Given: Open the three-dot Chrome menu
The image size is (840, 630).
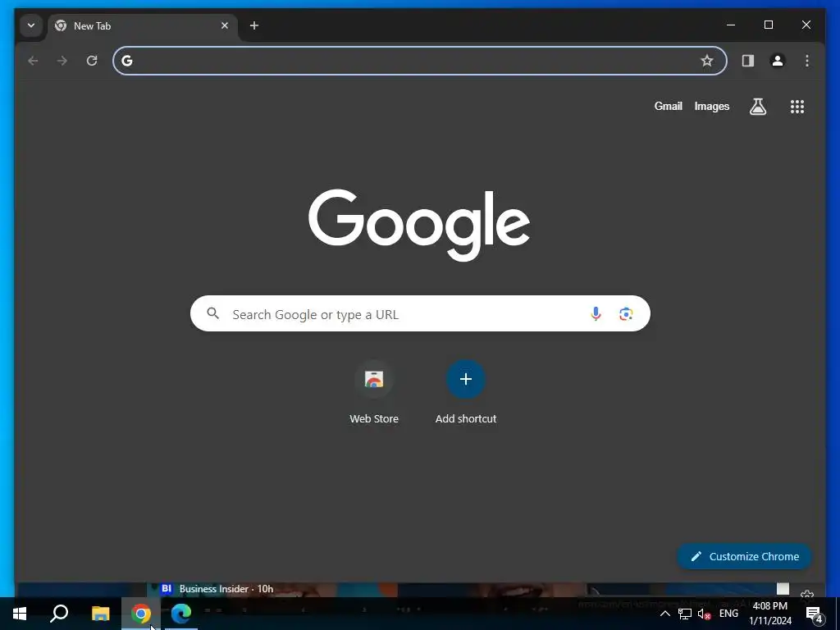Looking at the screenshot, I should coord(807,61).
